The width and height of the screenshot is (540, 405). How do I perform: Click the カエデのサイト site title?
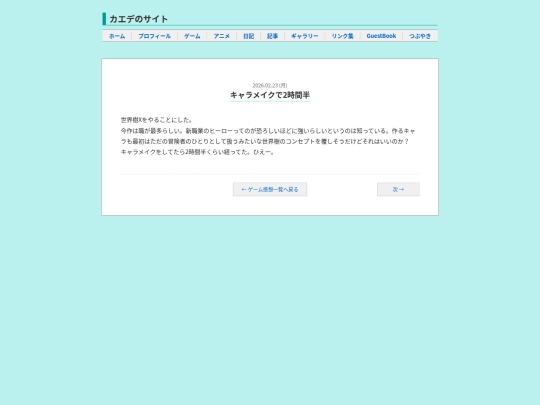138,19
